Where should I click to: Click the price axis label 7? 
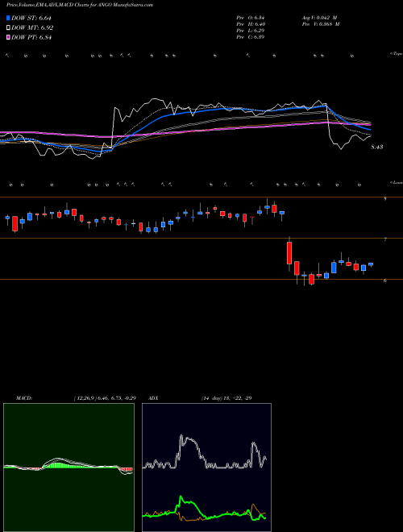pos(385,239)
